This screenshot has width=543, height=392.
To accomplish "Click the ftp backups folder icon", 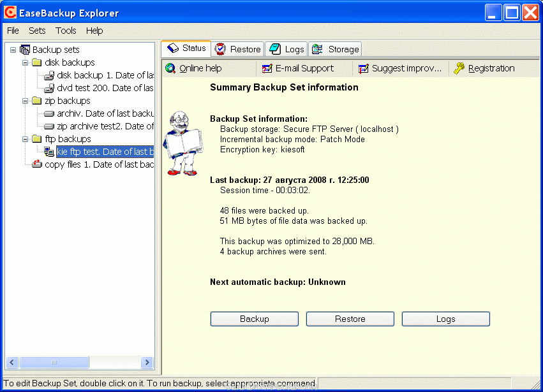I will (37, 139).
